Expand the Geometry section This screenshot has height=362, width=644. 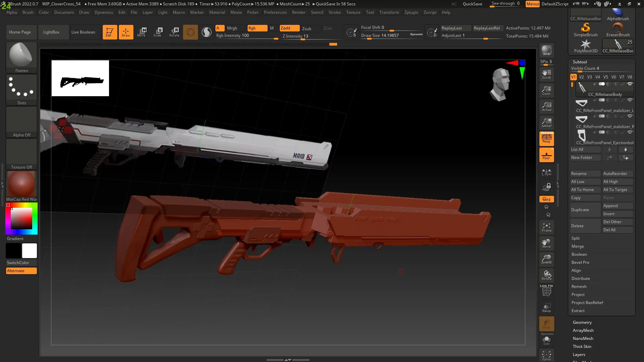tap(582, 322)
